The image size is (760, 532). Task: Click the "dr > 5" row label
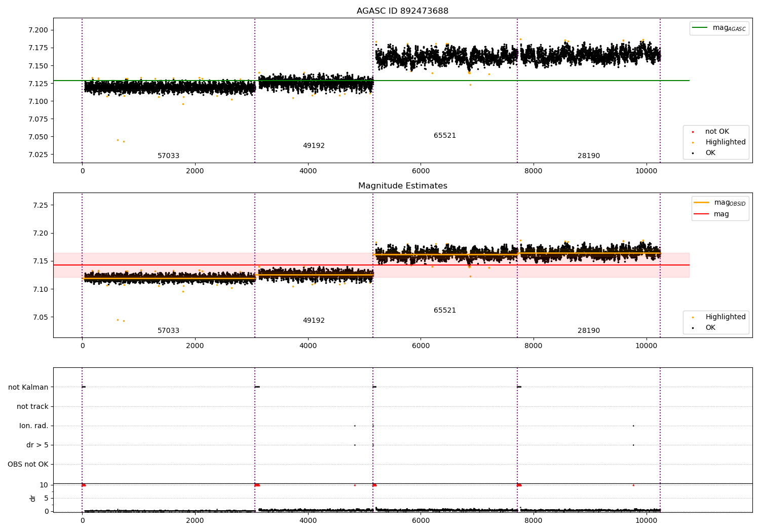(37, 445)
